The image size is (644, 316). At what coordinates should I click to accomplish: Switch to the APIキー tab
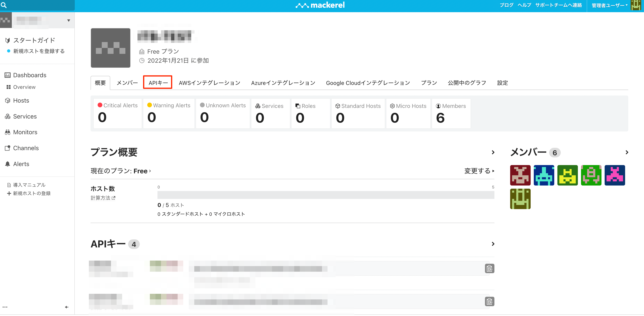click(158, 83)
